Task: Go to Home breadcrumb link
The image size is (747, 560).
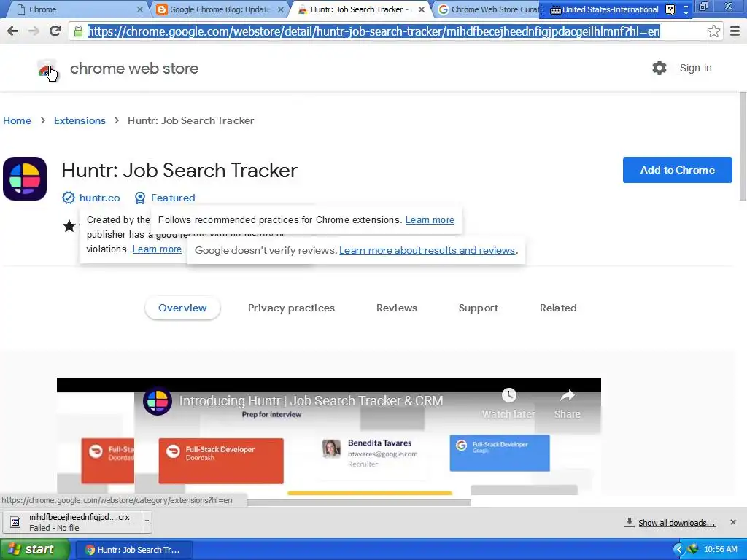Action: coord(18,120)
